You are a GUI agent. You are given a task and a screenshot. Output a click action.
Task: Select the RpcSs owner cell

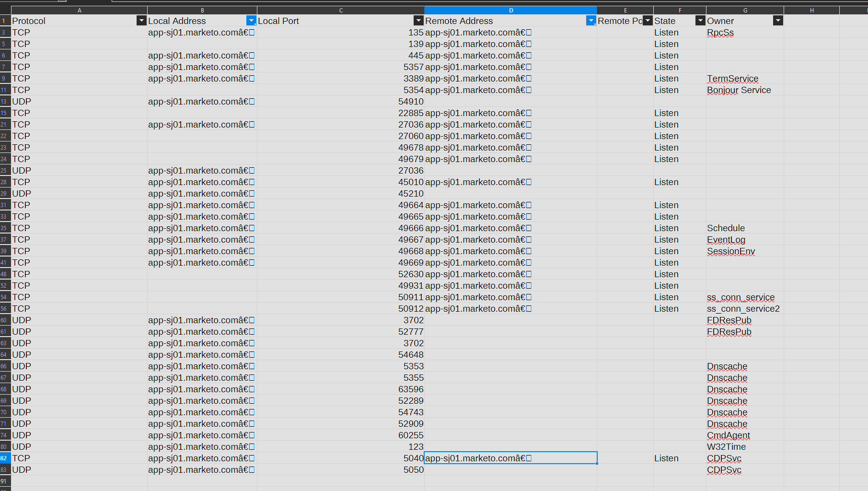(745, 33)
